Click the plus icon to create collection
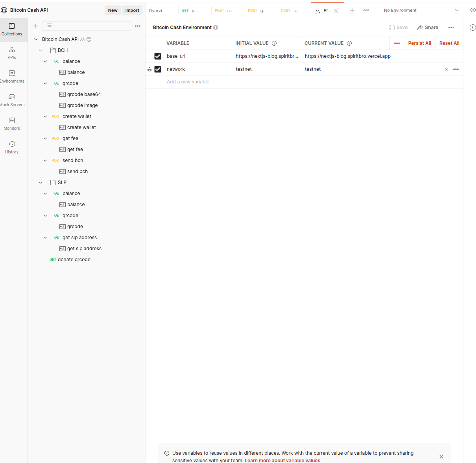Image resolution: width=476 pixels, height=463 pixels. (36, 26)
